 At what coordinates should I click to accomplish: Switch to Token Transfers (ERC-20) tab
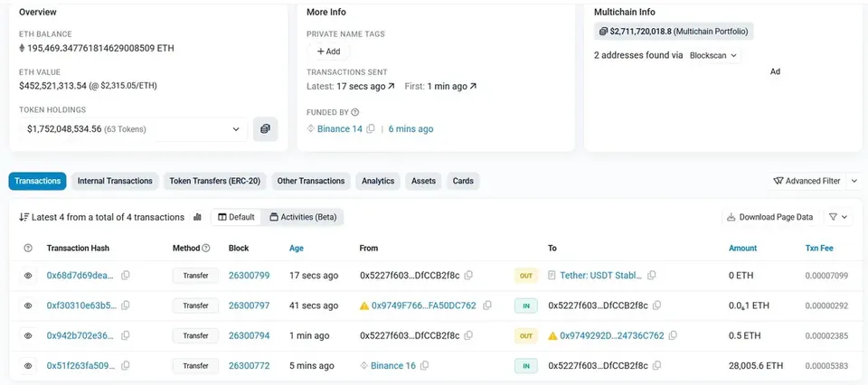pos(215,181)
